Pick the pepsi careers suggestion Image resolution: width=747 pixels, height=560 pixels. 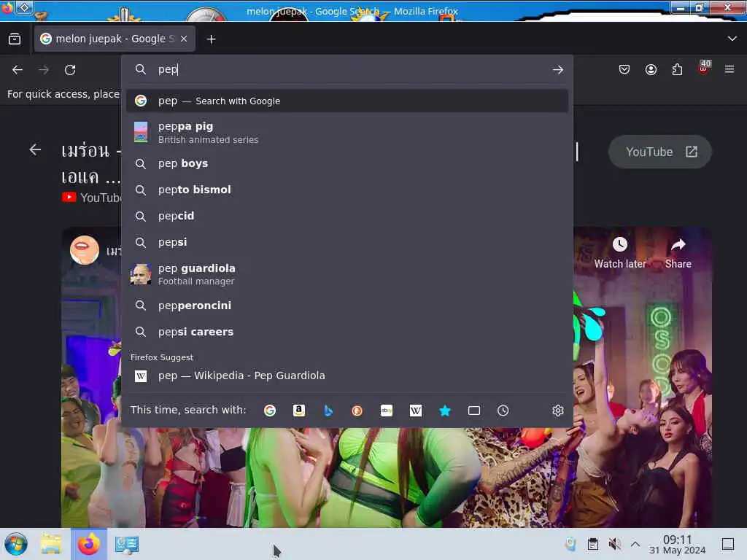coord(347,332)
